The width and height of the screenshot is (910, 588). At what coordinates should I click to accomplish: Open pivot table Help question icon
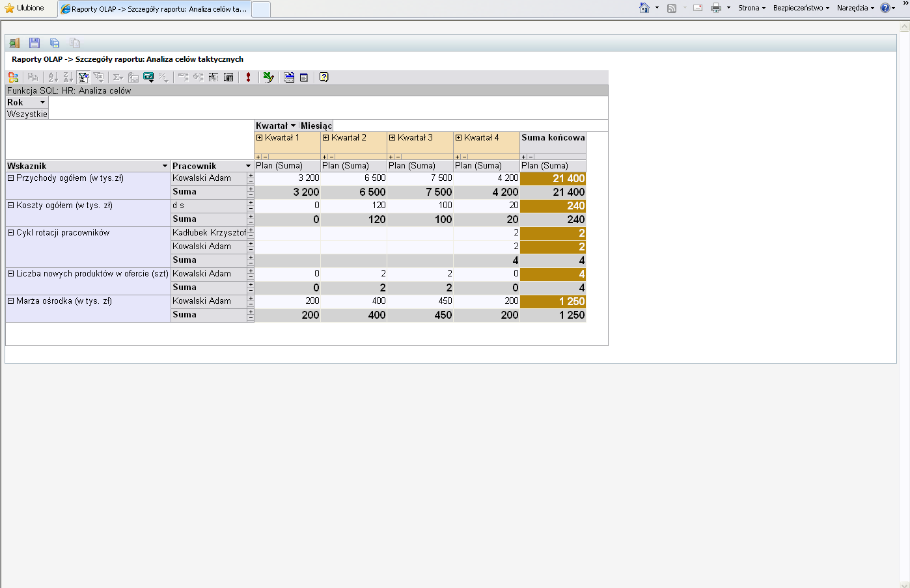pos(324,77)
